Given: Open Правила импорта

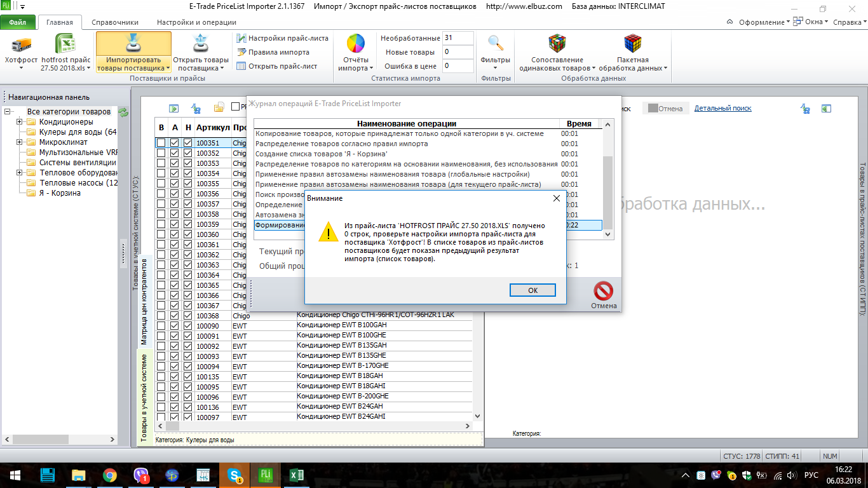Looking at the screenshot, I should coord(273,52).
